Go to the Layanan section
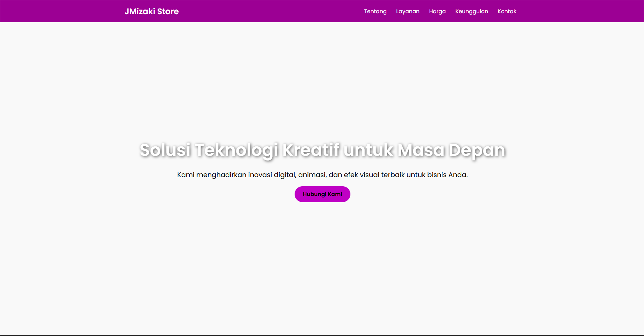This screenshot has width=644, height=336. click(x=408, y=11)
